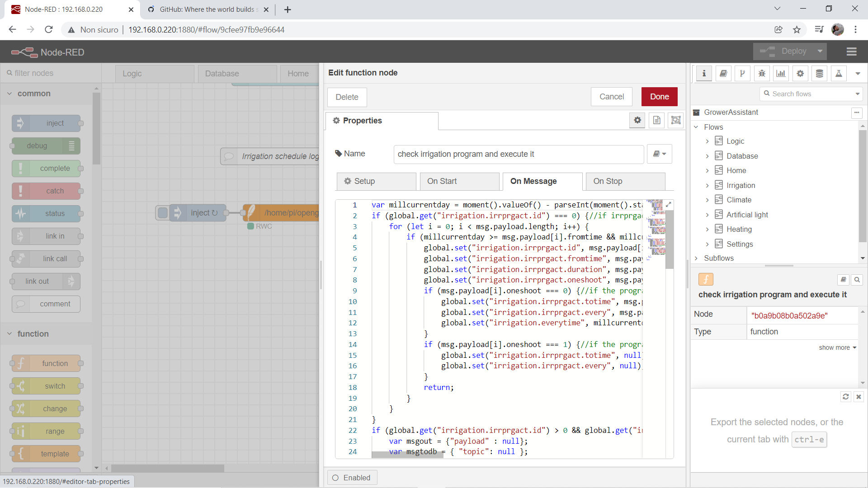Click the workspace horizontal scrollbar
Viewport: 868px width, 488px height.
(x=168, y=468)
